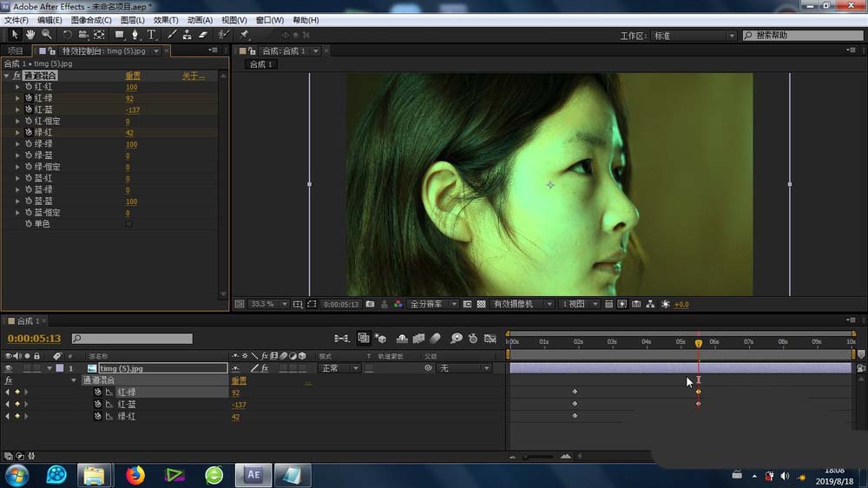
Task: Select the Unified Camera tool
Action: [x=83, y=35]
